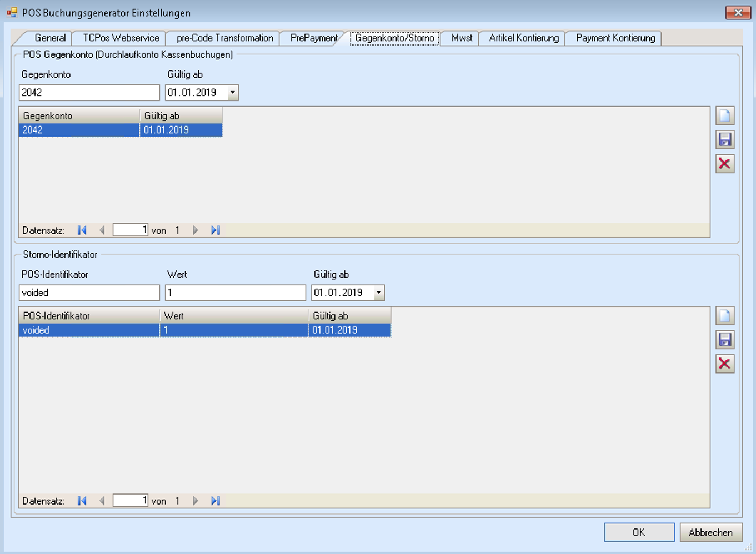
Task: Go to next record in Storno navigator
Action: click(x=196, y=501)
